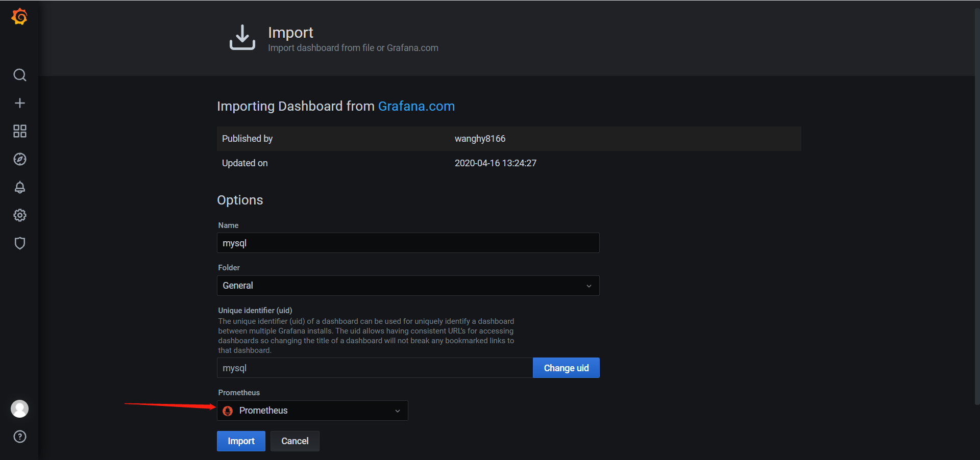This screenshot has width=980, height=460.
Task: Click the uid description paragraph
Action: pos(366,336)
